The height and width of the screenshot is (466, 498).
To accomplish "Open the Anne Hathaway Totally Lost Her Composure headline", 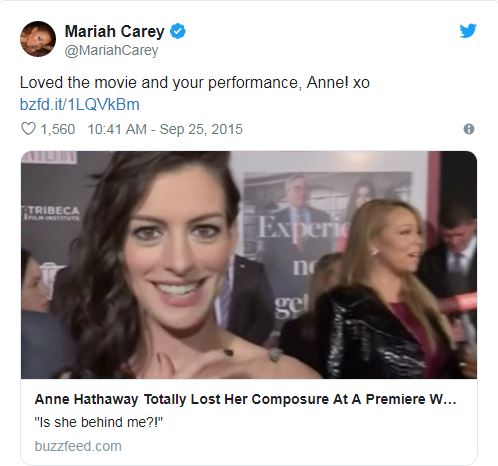I will tap(245, 399).
